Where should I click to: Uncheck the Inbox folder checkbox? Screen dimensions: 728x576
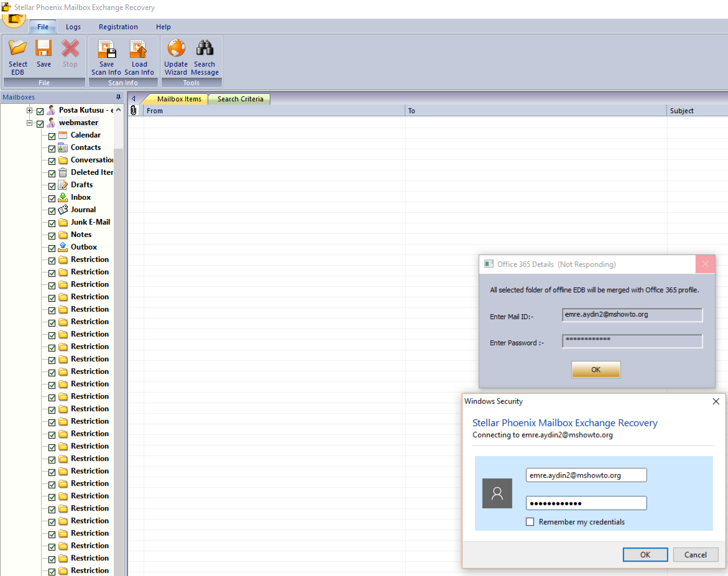pyautogui.click(x=52, y=198)
